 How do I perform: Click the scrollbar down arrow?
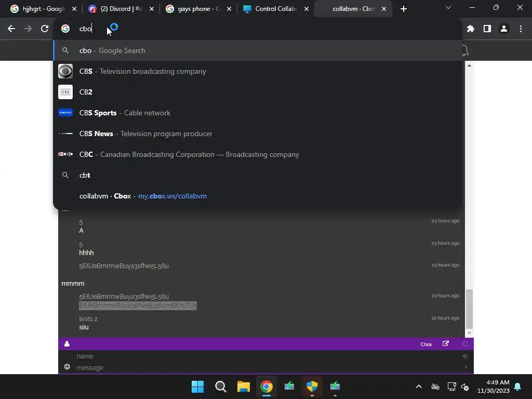(x=469, y=333)
